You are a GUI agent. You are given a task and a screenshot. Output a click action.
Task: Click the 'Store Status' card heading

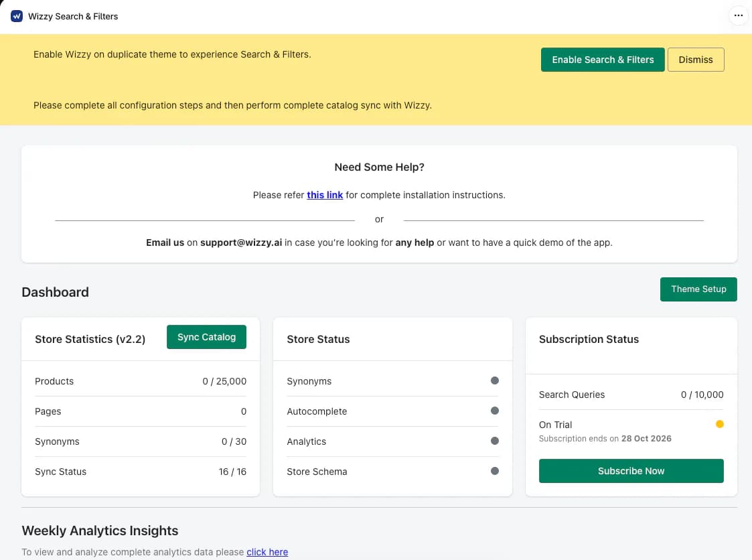pyautogui.click(x=318, y=339)
